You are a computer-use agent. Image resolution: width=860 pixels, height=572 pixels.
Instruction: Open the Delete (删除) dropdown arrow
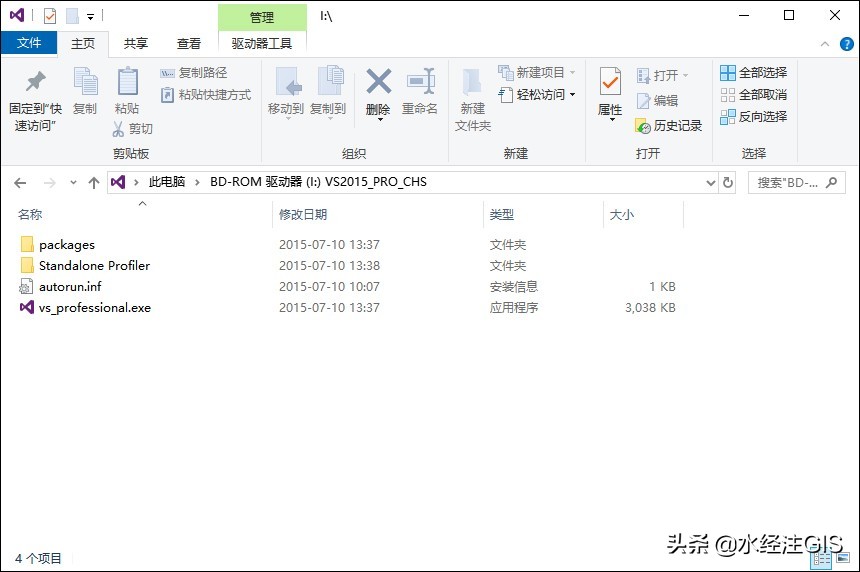click(x=380, y=119)
